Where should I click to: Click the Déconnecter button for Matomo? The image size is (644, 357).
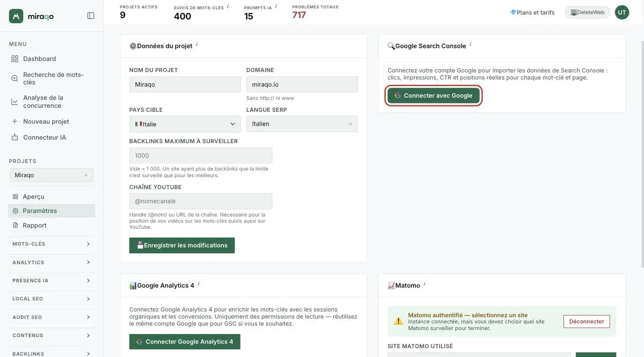pos(586,322)
